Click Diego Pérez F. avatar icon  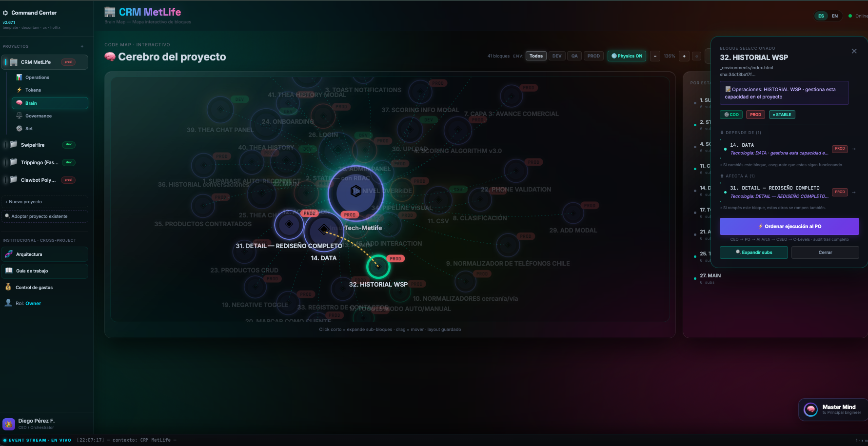point(9,424)
